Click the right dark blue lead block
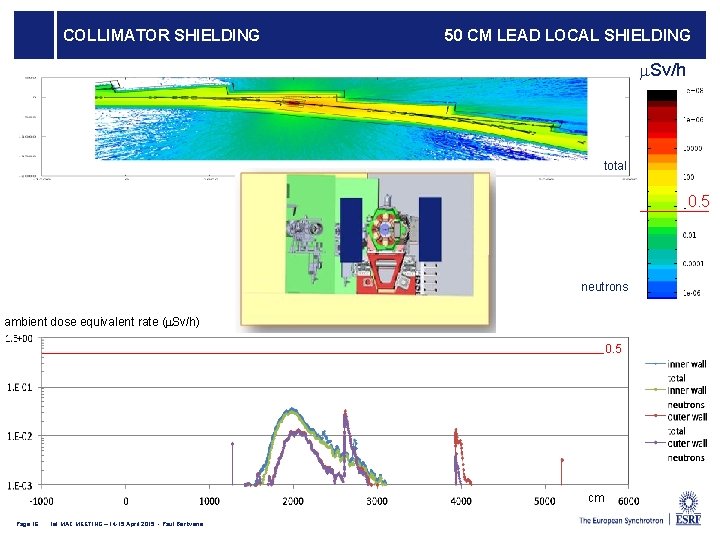The image size is (720, 540). click(430, 229)
